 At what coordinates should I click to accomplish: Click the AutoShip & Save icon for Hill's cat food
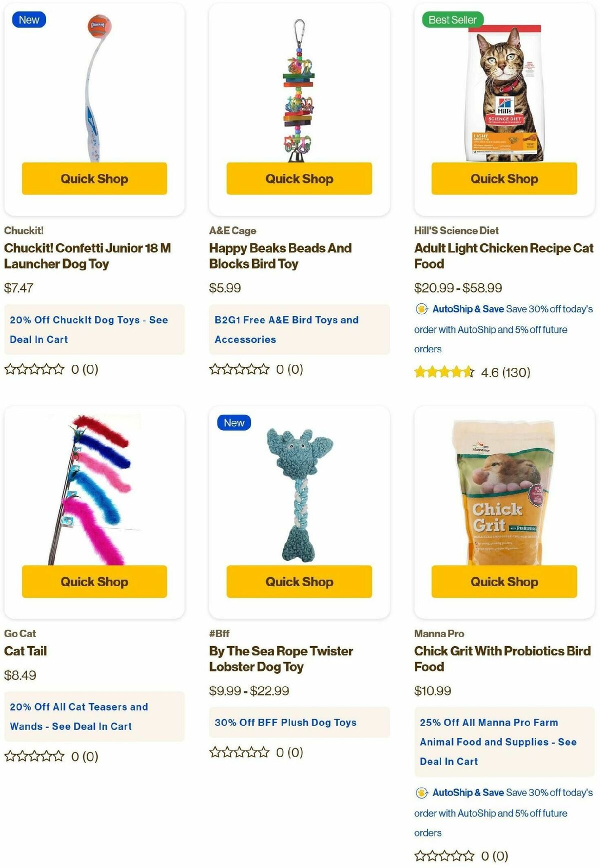pos(421,309)
